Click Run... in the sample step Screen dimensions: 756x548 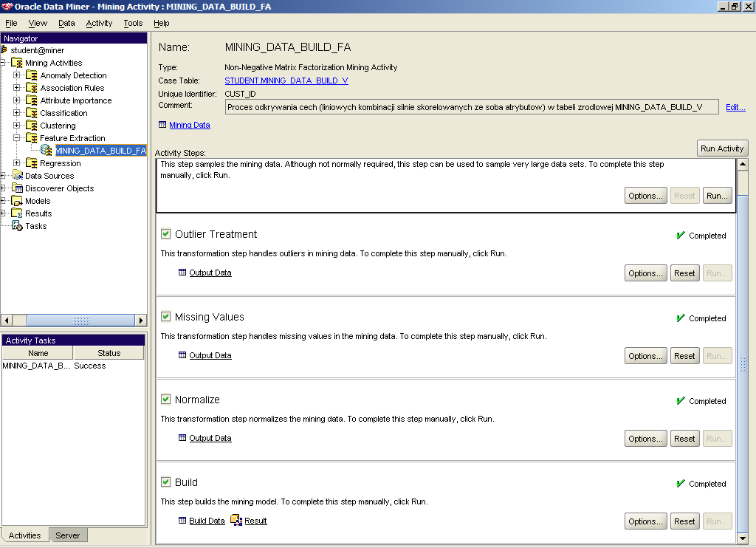point(717,196)
